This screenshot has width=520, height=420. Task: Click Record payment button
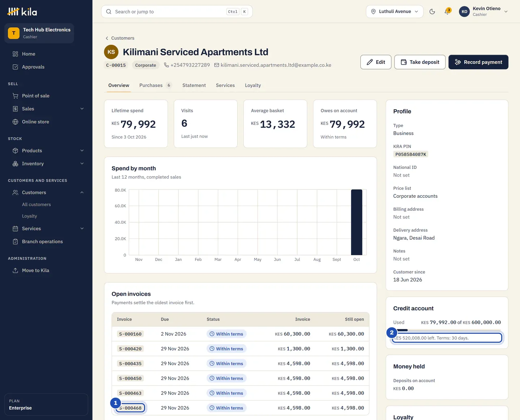(478, 62)
